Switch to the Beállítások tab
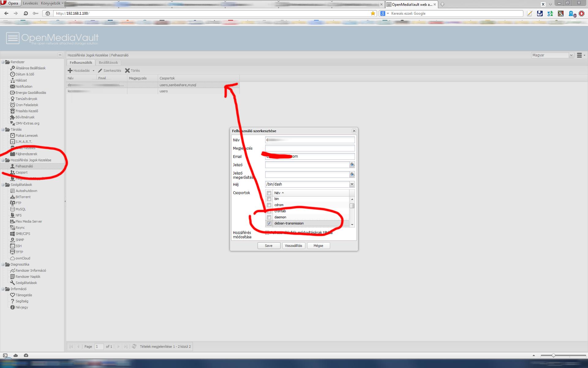This screenshot has width=588, height=368. (x=108, y=63)
